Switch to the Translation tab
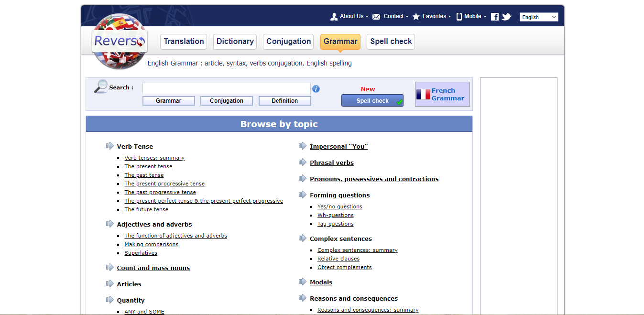 pyautogui.click(x=184, y=42)
